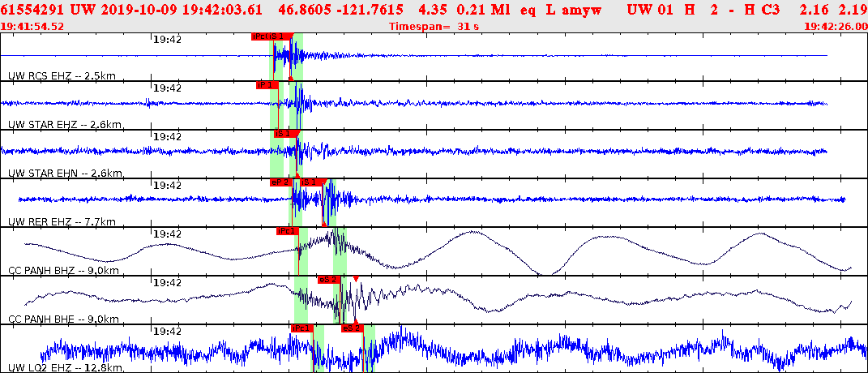
Task: Select the eS 2 pick flag on PANH BHE
Action: [x=328, y=280]
